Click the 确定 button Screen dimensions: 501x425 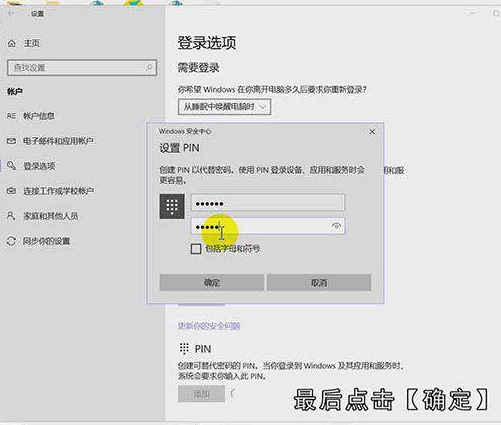pos(212,283)
